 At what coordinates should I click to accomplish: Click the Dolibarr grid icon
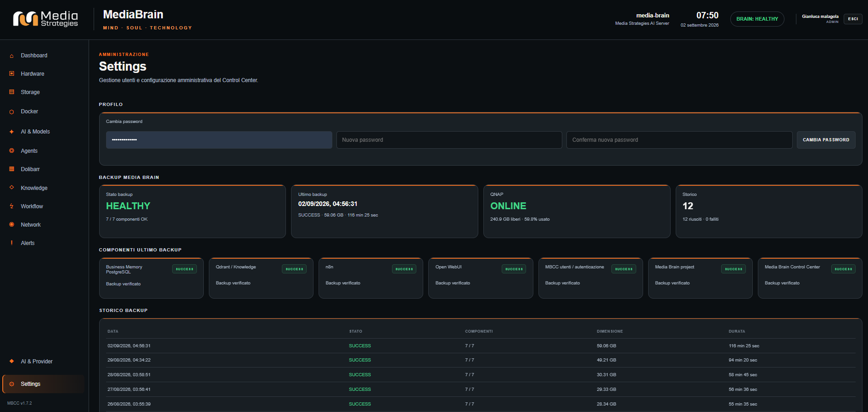coord(11,169)
